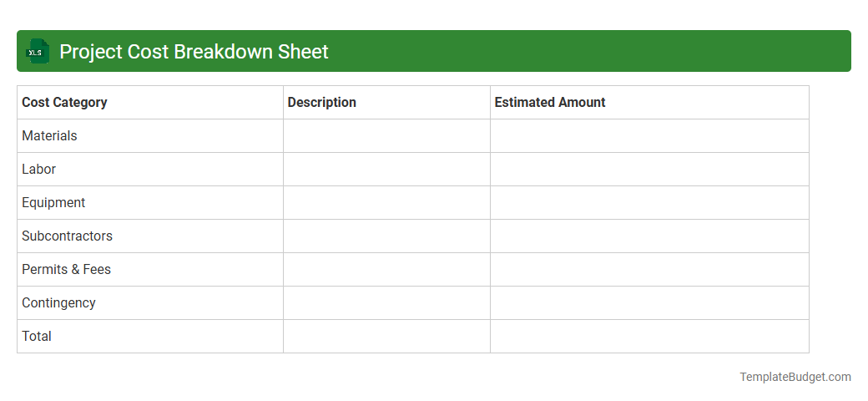
Task: Select the Materials description cell
Action: (386, 135)
